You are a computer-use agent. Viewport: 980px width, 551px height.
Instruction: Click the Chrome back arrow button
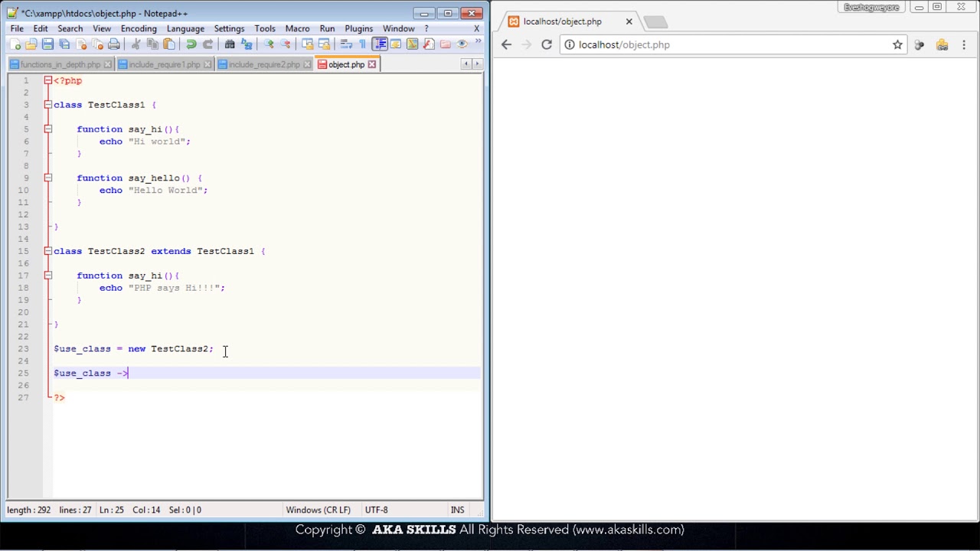point(506,44)
